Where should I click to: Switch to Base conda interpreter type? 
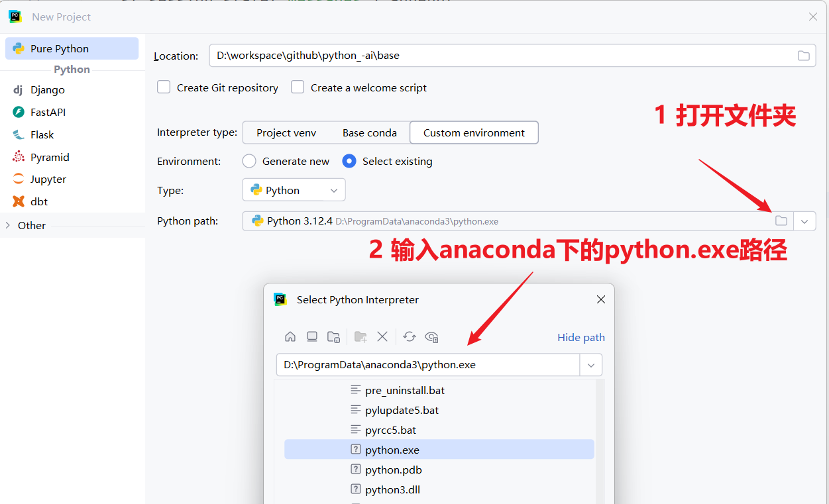click(370, 132)
